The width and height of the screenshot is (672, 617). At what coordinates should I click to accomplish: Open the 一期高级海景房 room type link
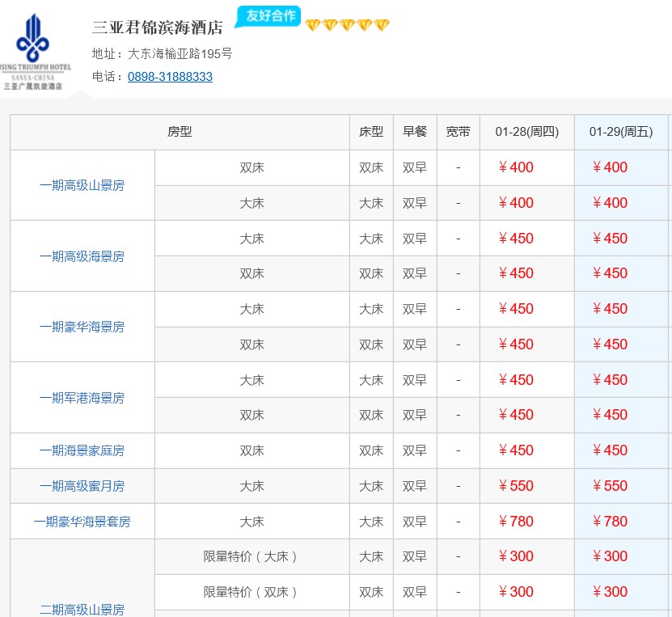[x=82, y=256]
